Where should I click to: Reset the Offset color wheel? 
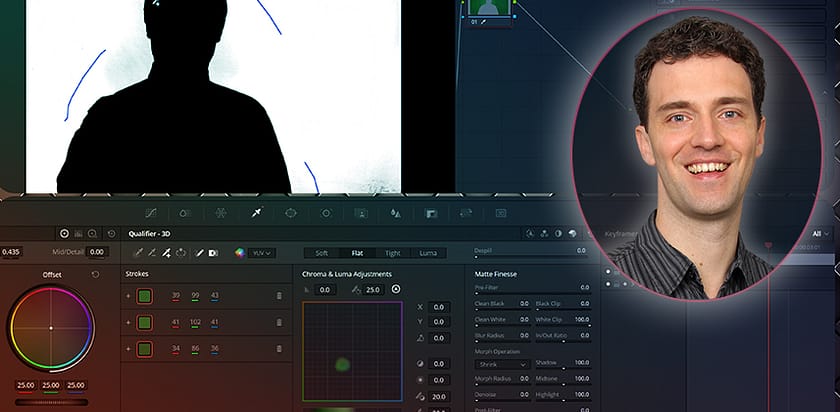click(x=95, y=275)
